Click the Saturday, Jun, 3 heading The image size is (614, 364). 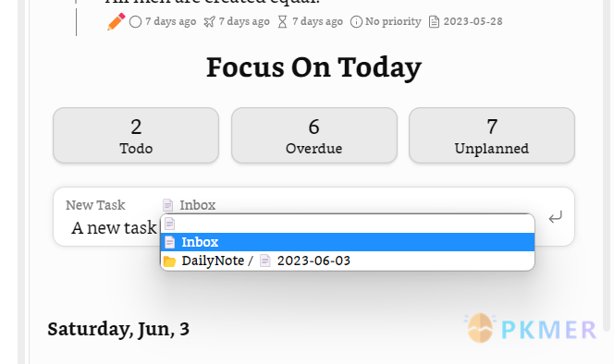click(118, 329)
